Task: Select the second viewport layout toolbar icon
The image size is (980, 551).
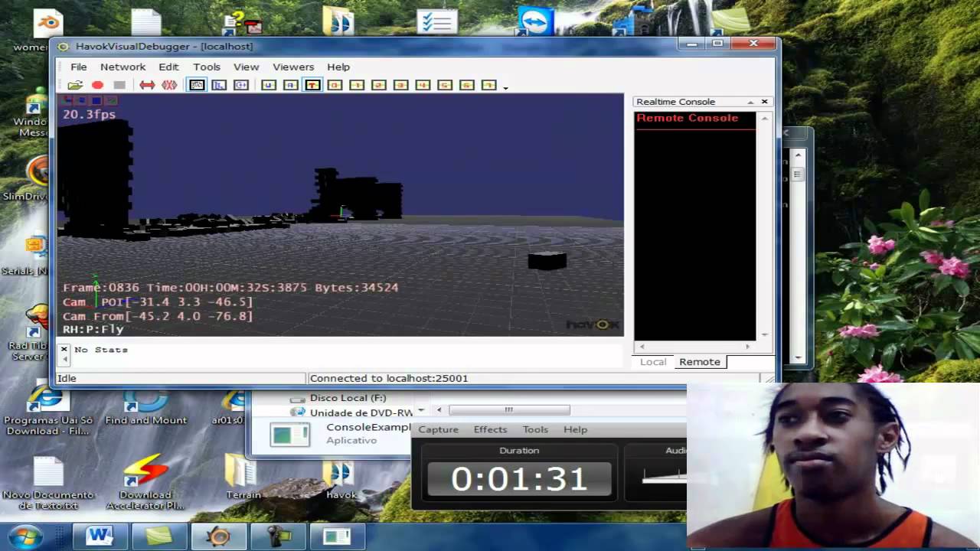Action: [219, 85]
